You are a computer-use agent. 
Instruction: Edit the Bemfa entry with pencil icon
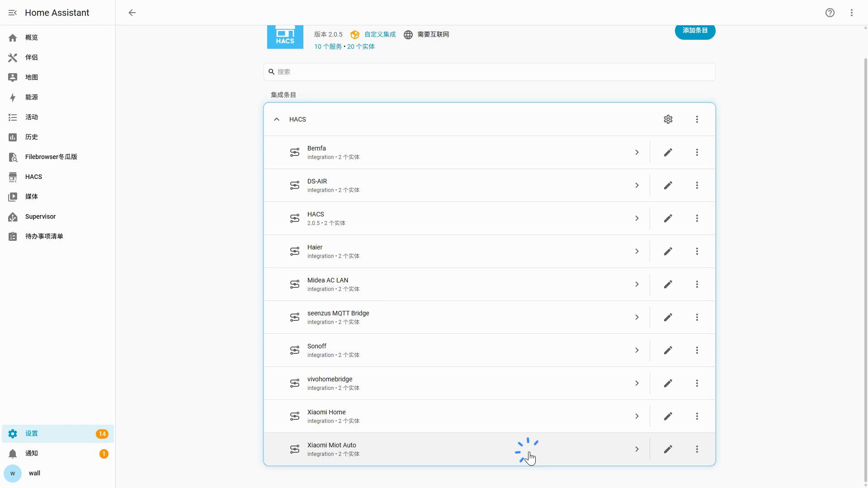coord(668,152)
